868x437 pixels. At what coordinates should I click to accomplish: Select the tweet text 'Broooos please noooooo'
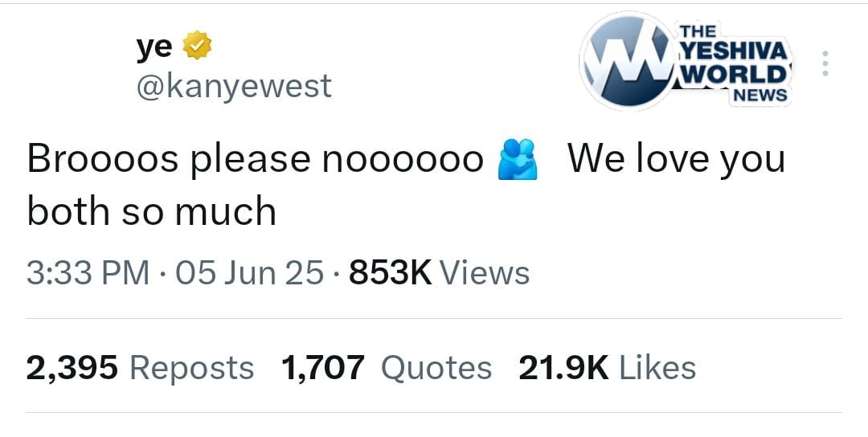pyautogui.click(x=256, y=161)
